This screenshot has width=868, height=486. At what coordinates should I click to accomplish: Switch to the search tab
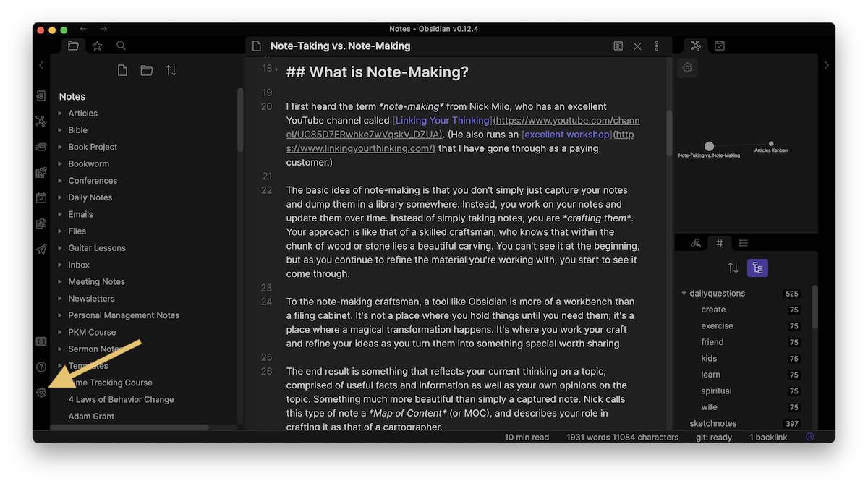coord(121,46)
